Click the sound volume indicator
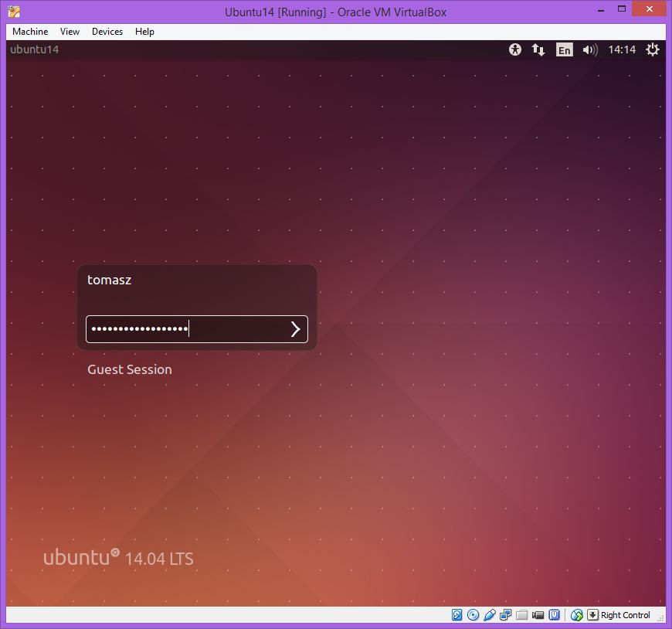 (x=590, y=49)
